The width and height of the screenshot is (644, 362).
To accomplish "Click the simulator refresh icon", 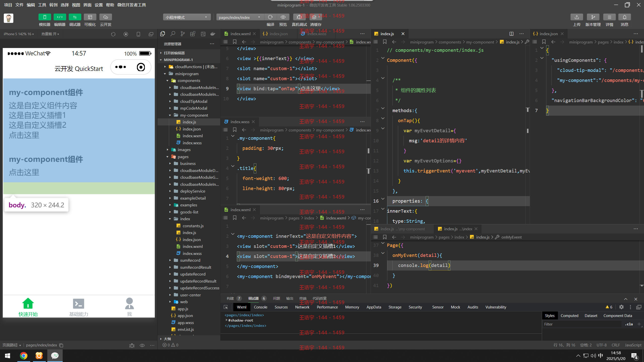I will 113,34.
